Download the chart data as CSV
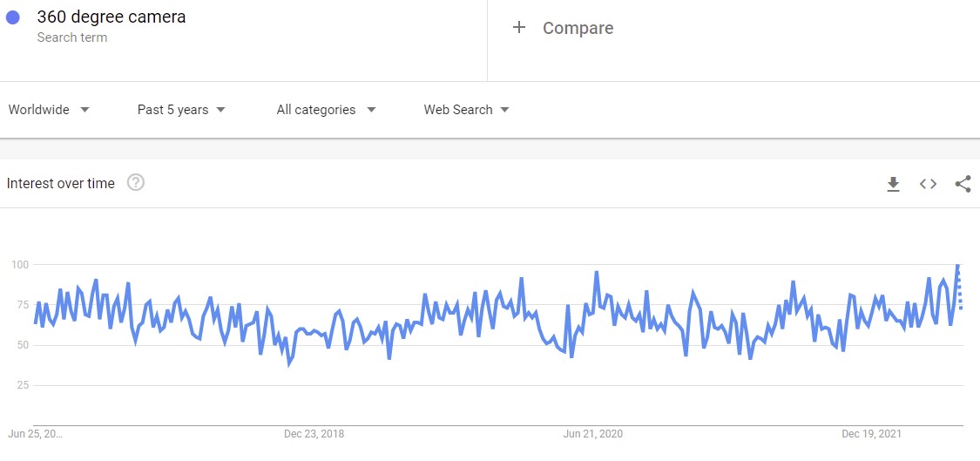The image size is (980, 461). [x=893, y=184]
